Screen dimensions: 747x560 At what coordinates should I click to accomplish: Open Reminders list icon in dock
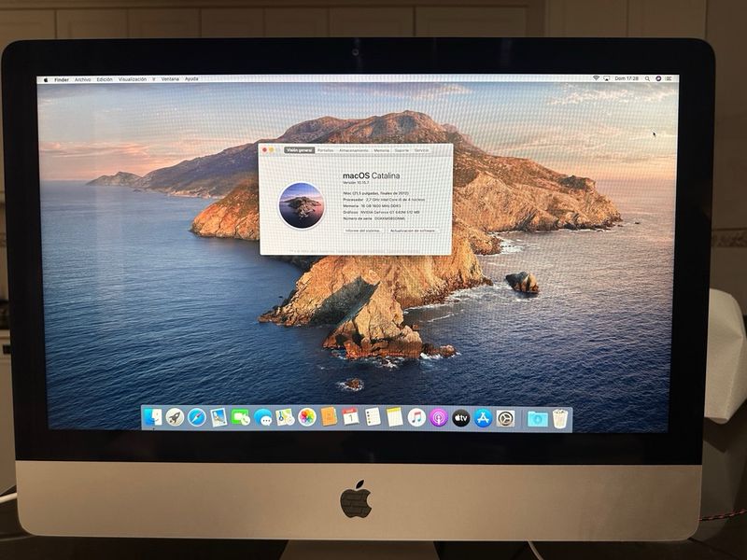373,417
